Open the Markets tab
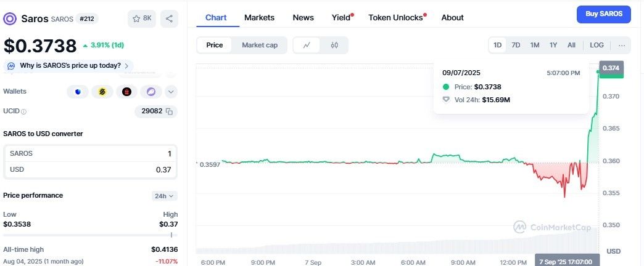The width and height of the screenshot is (644, 266). click(x=259, y=18)
